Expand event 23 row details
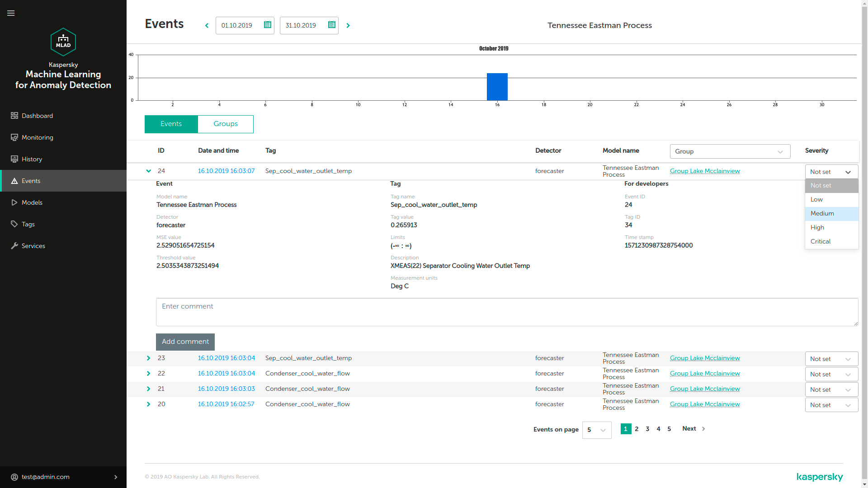Viewport: 868px width, 488px height. (x=148, y=358)
